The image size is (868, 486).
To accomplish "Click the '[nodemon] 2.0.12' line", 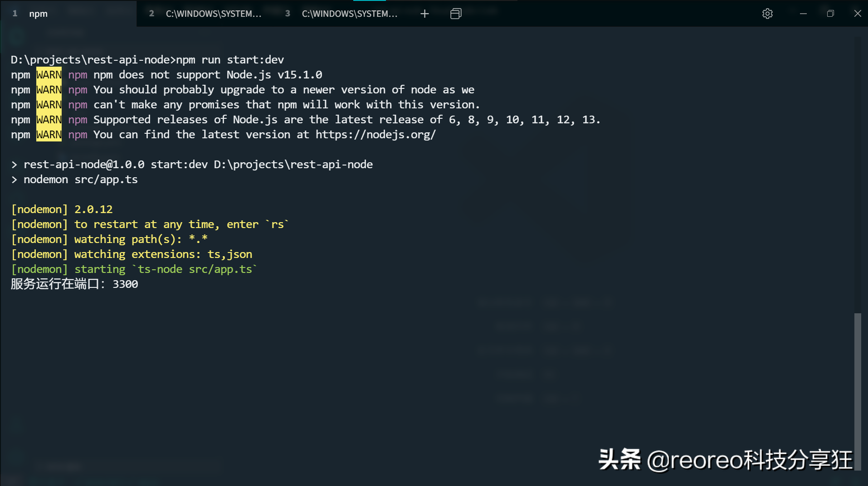I will pos(62,209).
